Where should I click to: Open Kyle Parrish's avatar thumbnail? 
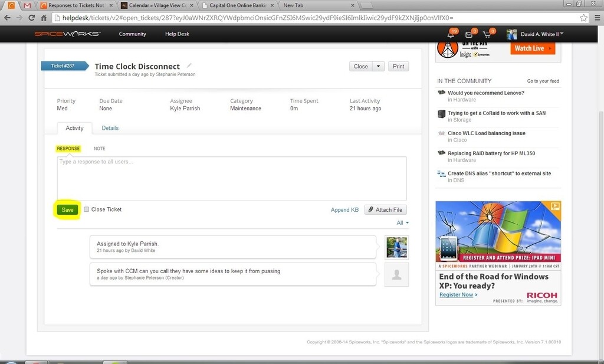pyautogui.click(x=396, y=247)
